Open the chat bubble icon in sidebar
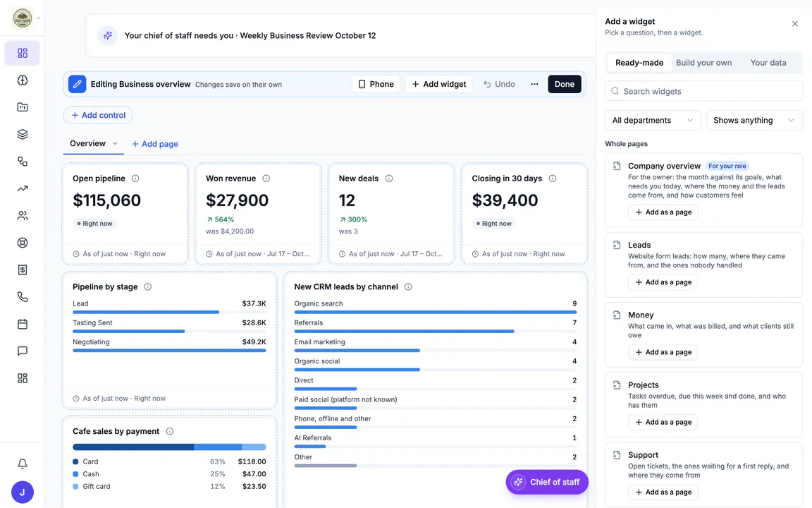Viewport: 812px width, 508px height. (23, 351)
